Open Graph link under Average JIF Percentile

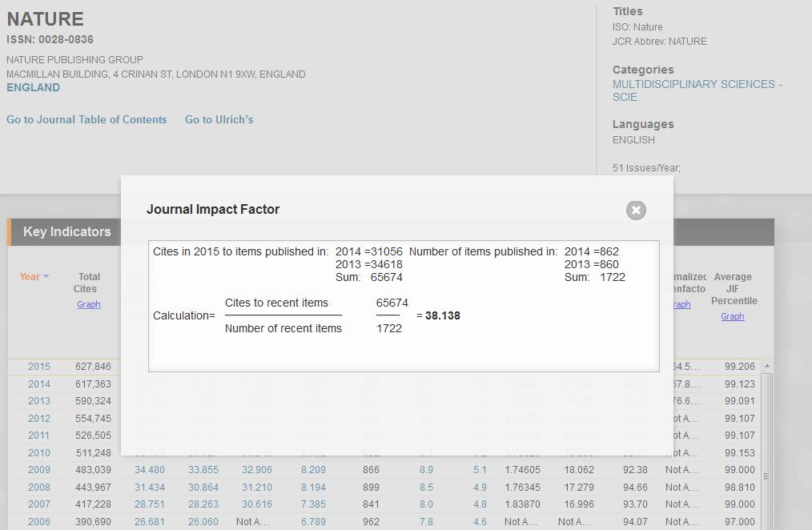(x=732, y=316)
